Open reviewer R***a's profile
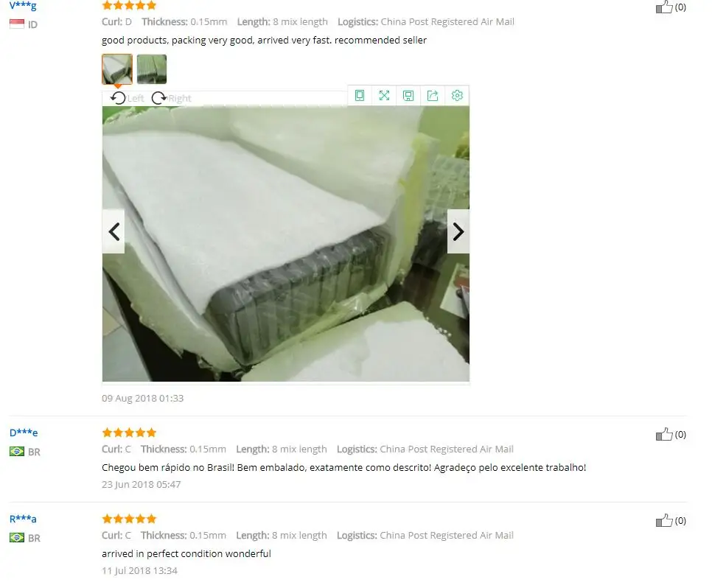Viewport: 712px width, 588px height. [x=23, y=519]
